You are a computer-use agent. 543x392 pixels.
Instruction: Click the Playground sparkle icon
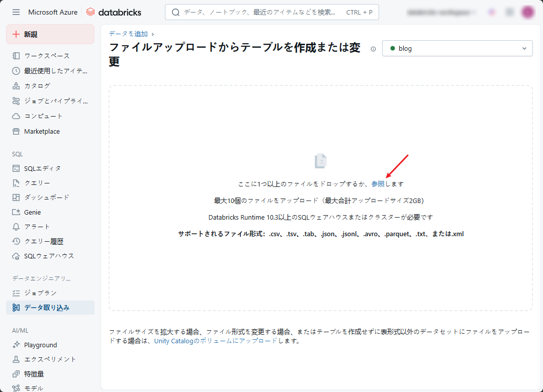pos(16,345)
